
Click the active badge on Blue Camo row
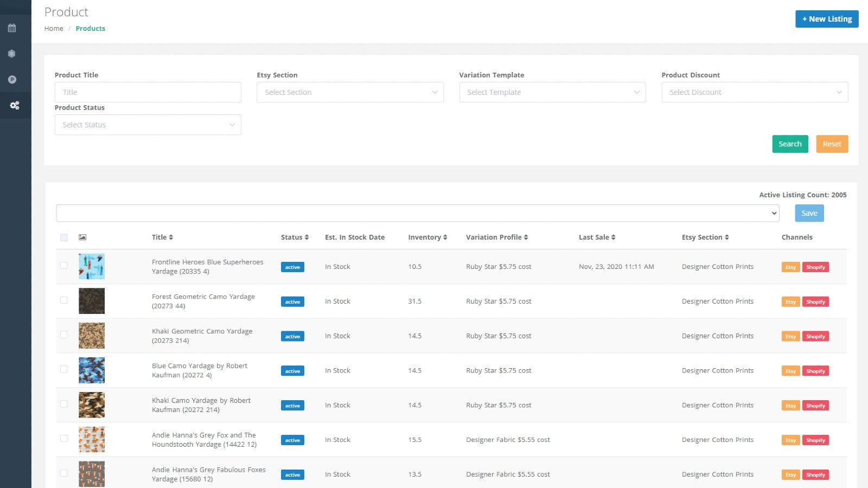(x=292, y=371)
